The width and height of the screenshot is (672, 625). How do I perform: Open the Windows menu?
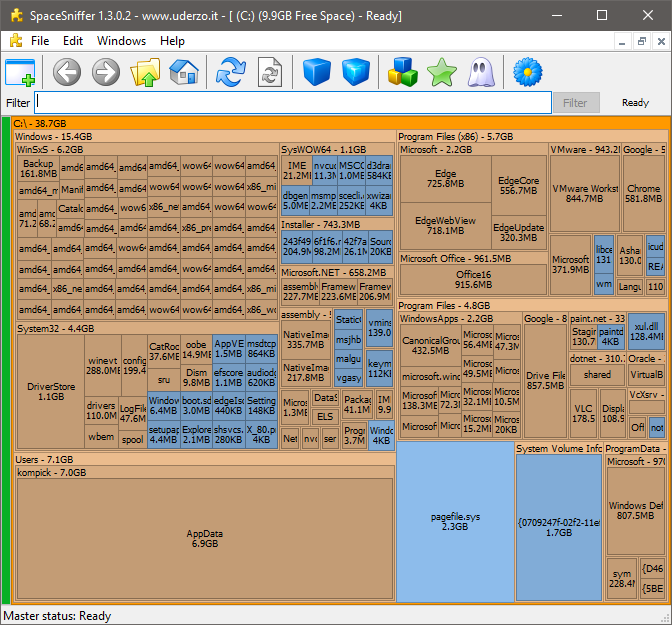(121, 41)
